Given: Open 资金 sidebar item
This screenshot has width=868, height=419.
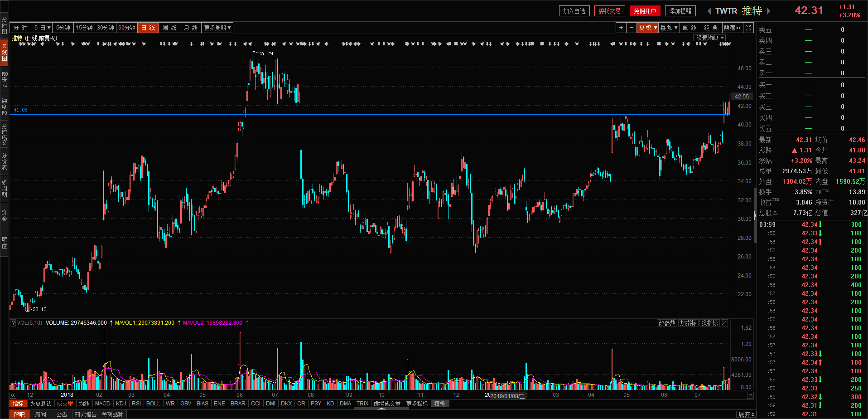Looking at the screenshot, I should [4, 215].
